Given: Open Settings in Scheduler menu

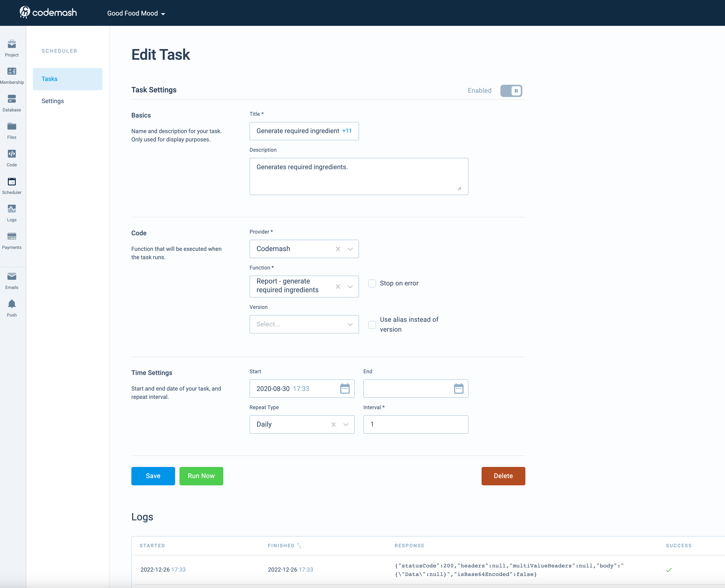Looking at the screenshot, I should click(x=53, y=101).
